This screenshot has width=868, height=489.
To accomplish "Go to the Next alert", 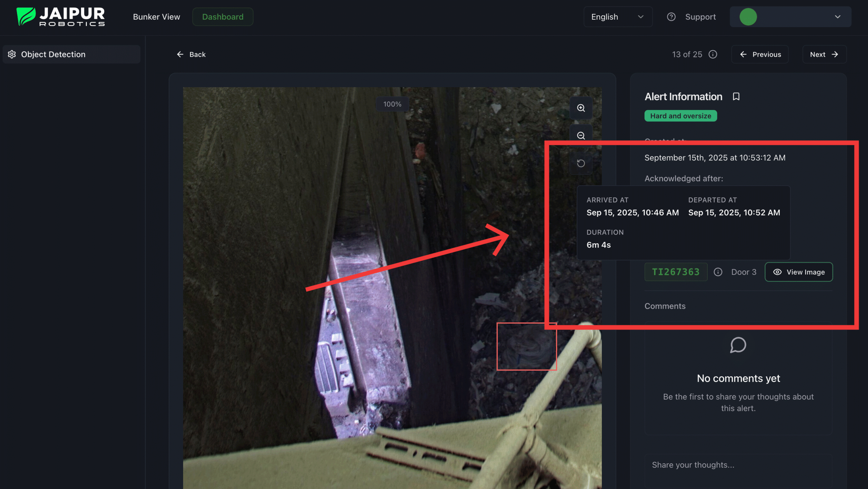I will 824,54.
